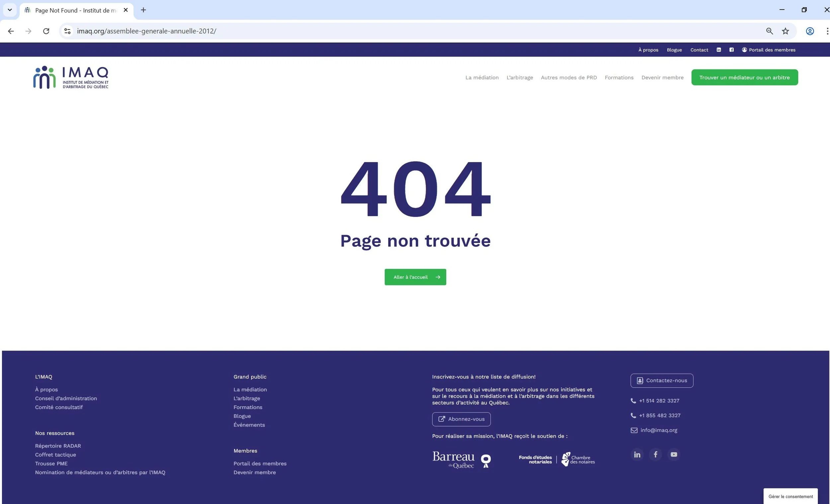Click the browser back arrow

(x=11, y=31)
